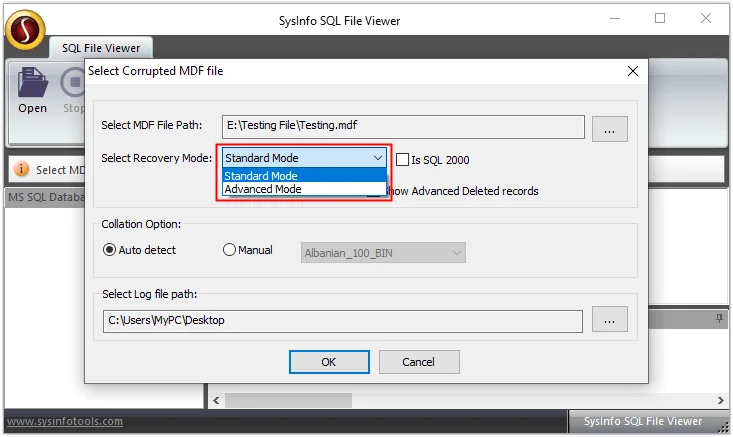The height and width of the screenshot is (437, 733).
Task: Enable the Is SQL 2000 checkbox
Action: (x=402, y=160)
